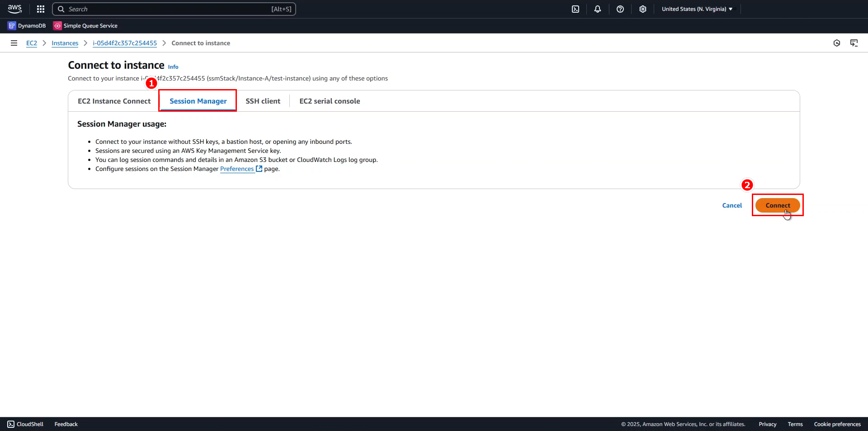Open the settings gear icon
This screenshot has height=431, width=868.
[643, 9]
